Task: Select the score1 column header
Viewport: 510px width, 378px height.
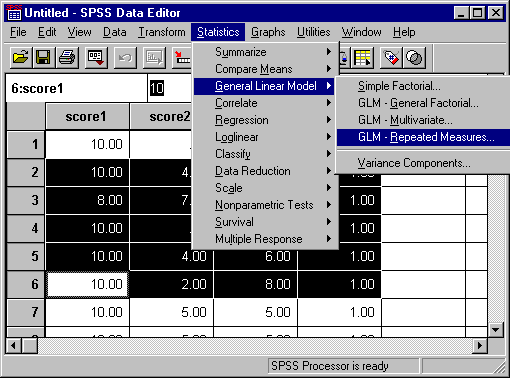Action: click(x=87, y=116)
